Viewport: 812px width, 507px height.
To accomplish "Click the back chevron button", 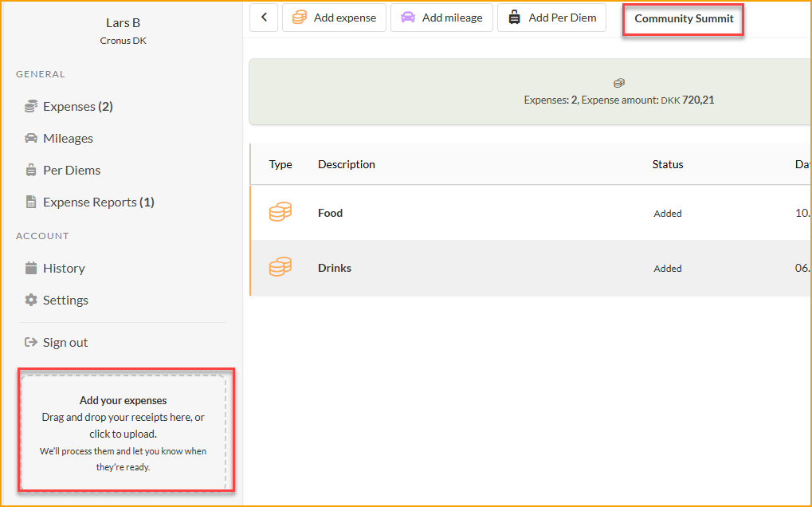I will pos(264,18).
